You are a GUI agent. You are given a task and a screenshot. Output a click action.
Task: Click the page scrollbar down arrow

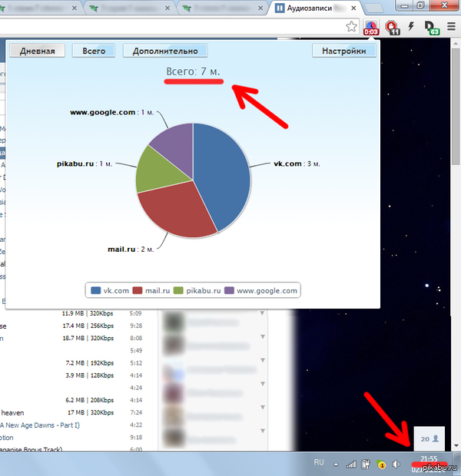point(456,445)
